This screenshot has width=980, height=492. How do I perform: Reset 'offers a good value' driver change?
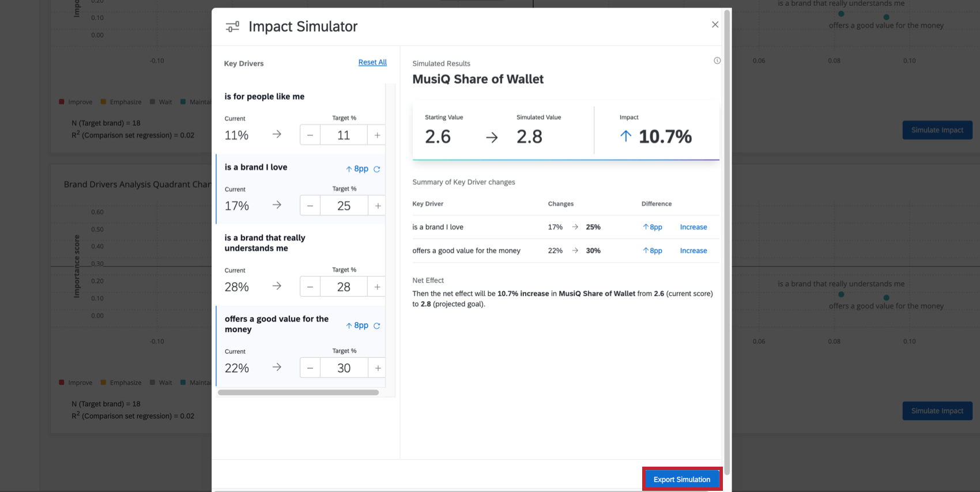(x=377, y=326)
